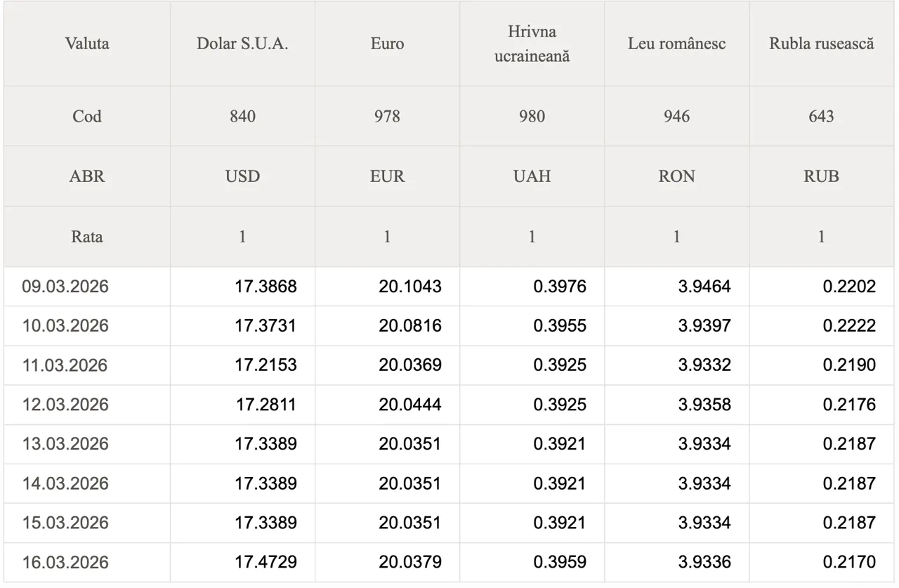This screenshot has width=899, height=588.
Task: Select the 09.03.2026 date row label
Action: coord(65,287)
